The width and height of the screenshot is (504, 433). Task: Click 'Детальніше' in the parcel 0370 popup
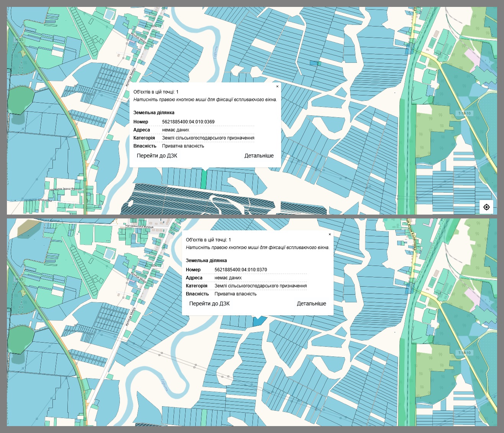pos(311,303)
